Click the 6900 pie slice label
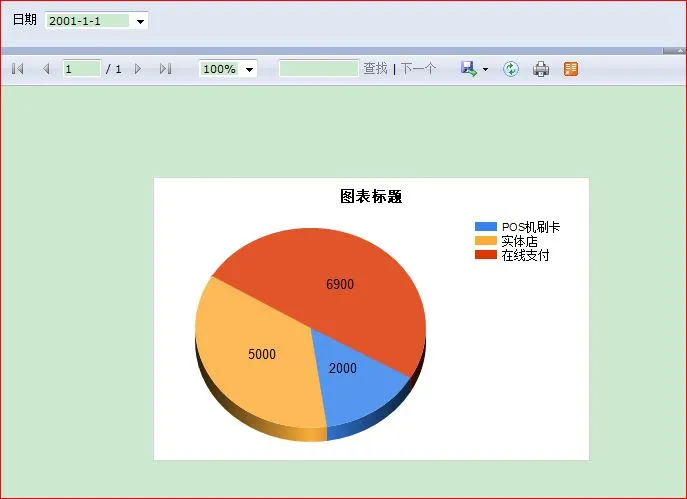The height and width of the screenshot is (499, 687). click(340, 284)
